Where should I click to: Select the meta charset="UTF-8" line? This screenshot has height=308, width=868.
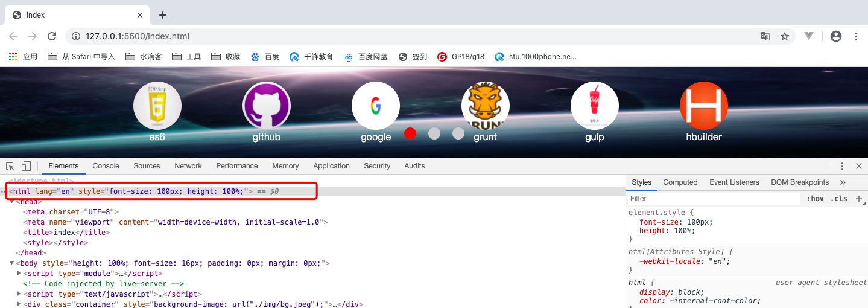[x=71, y=212]
